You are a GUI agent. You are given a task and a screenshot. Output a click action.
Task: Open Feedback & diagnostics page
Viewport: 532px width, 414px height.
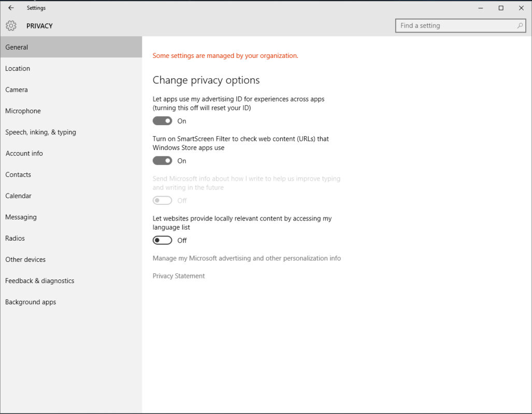[x=71, y=281]
